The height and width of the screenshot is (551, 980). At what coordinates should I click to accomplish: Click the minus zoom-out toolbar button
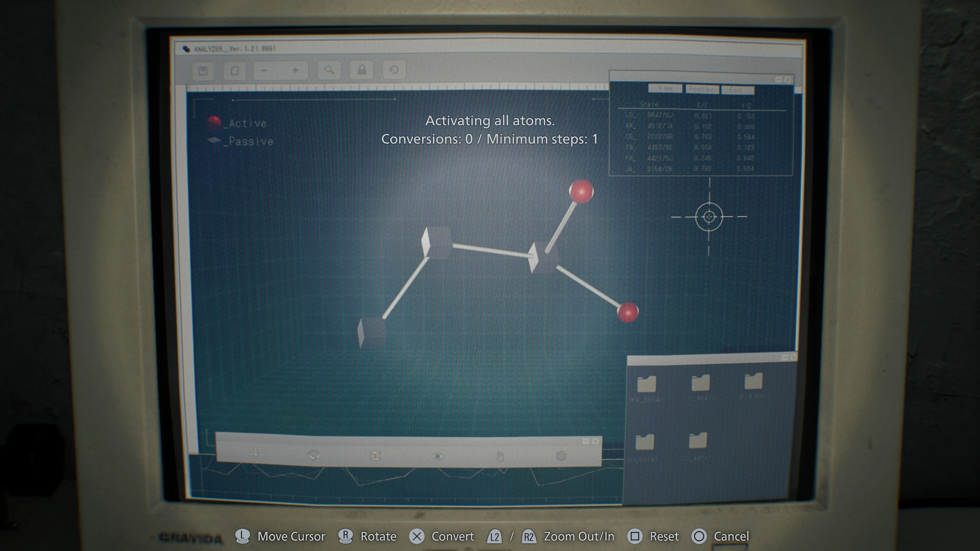[264, 70]
